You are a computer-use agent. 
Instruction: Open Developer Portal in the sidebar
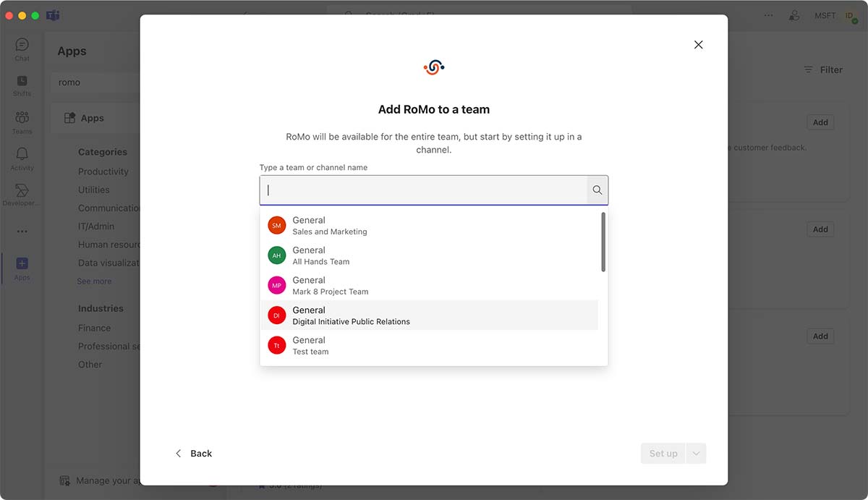[x=22, y=194]
